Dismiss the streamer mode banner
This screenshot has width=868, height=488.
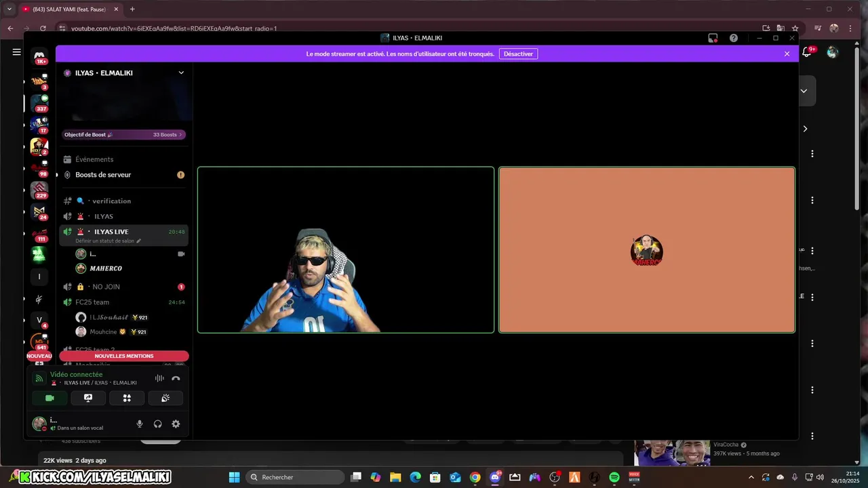pyautogui.click(x=787, y=54)
